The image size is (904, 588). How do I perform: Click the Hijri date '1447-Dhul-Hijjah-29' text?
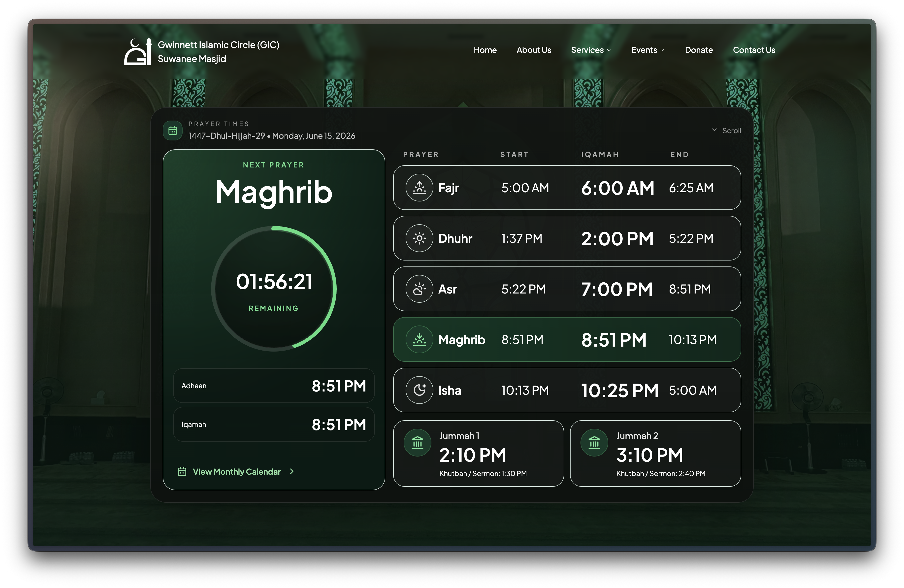coord(226,136)
